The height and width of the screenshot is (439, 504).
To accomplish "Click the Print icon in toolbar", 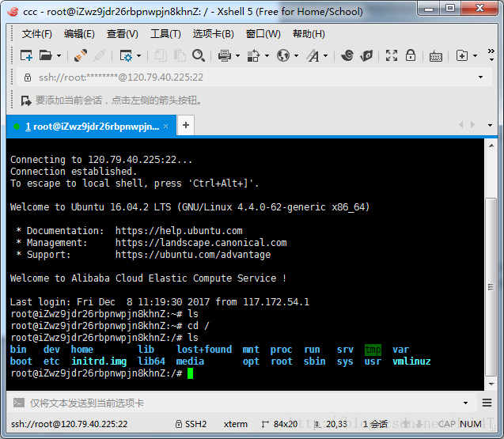I will [x=224, y=55].
